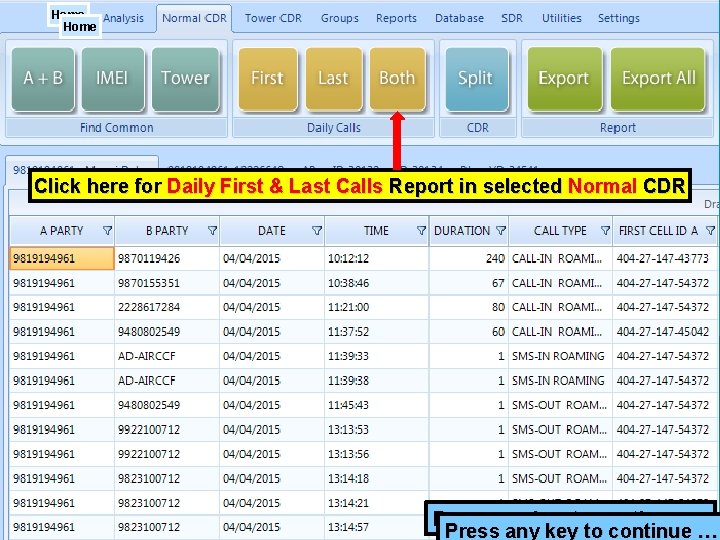Select the time cell 11:45:43
This screenshot has height=540, width=720.
point(377,405)
